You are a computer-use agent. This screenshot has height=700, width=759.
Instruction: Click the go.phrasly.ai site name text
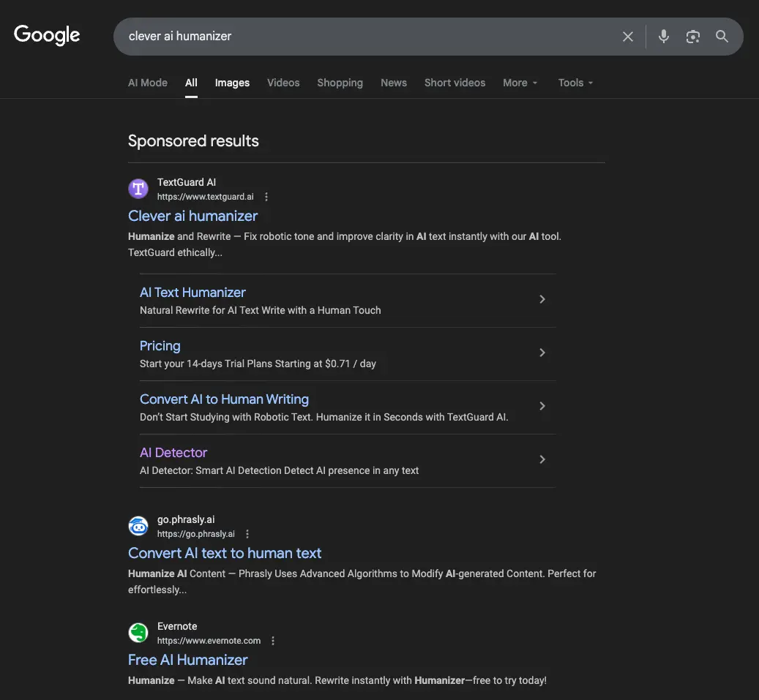(186, 519)
